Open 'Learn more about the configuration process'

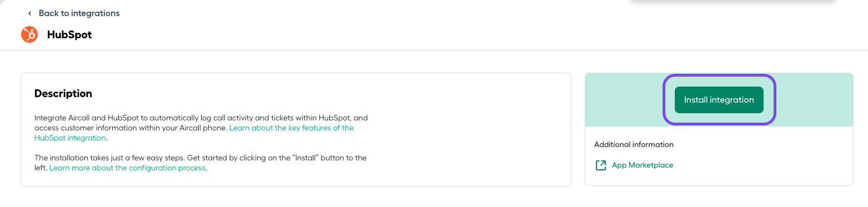coord(128,168)
